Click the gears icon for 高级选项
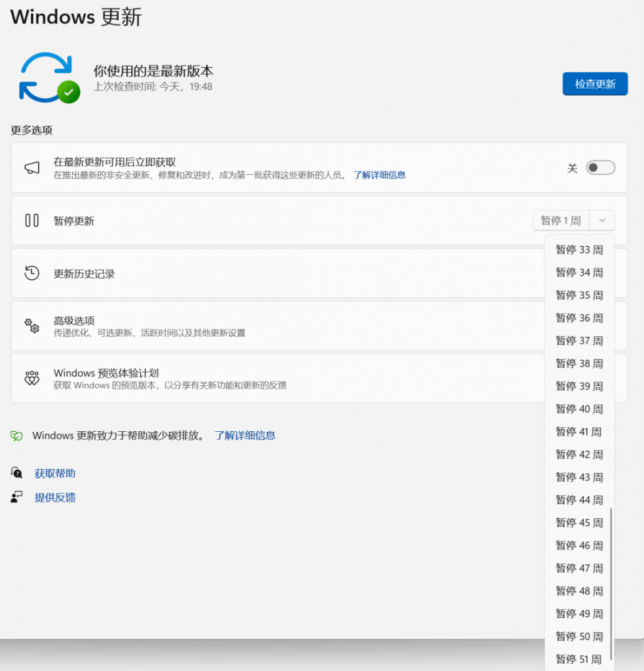The width and height of the screenshot is (644, 671). coord(31,326)
